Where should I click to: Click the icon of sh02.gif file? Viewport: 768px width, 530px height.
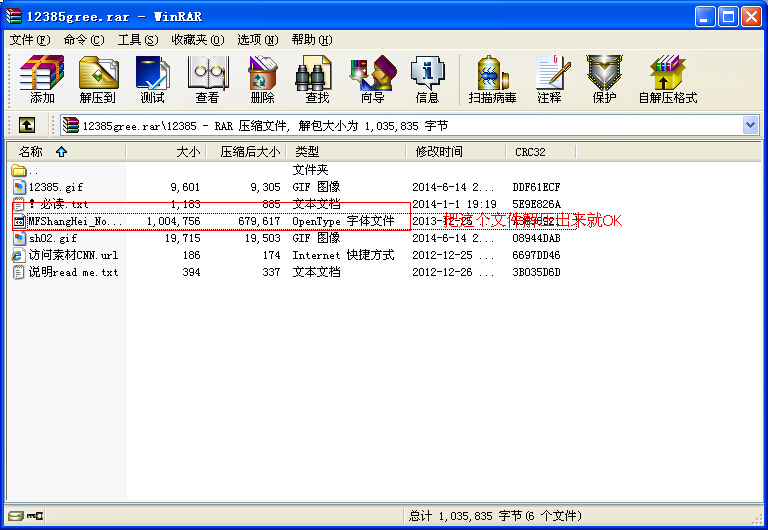(19, 239)
